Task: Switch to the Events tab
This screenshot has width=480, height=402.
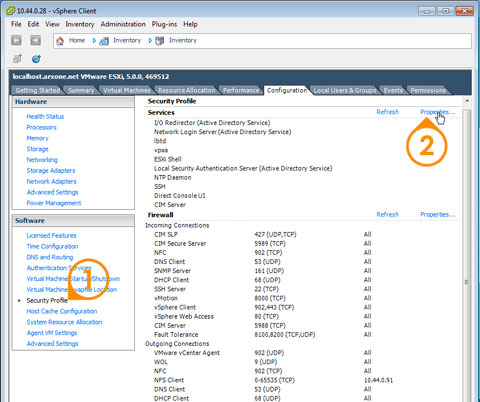Action: 393,90
